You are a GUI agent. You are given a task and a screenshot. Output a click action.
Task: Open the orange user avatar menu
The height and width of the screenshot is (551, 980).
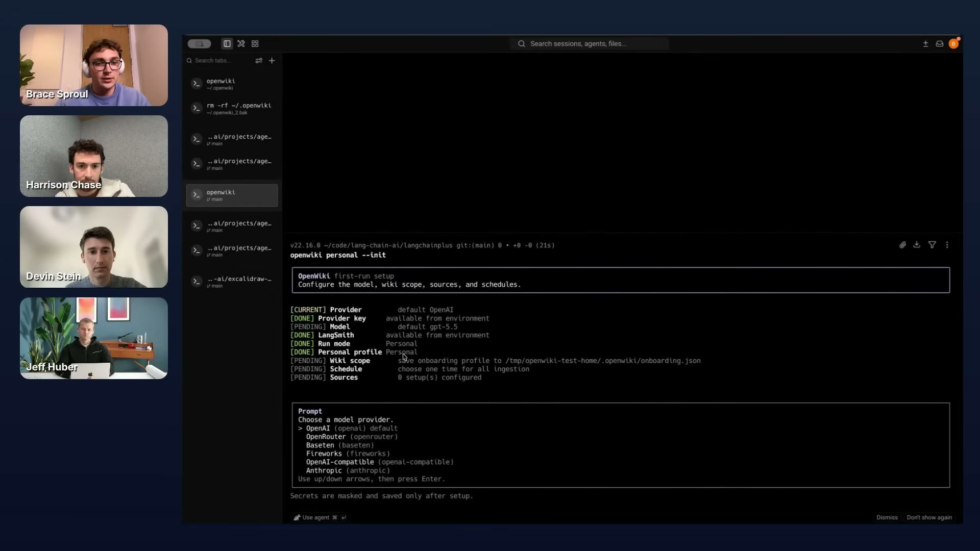953,44
